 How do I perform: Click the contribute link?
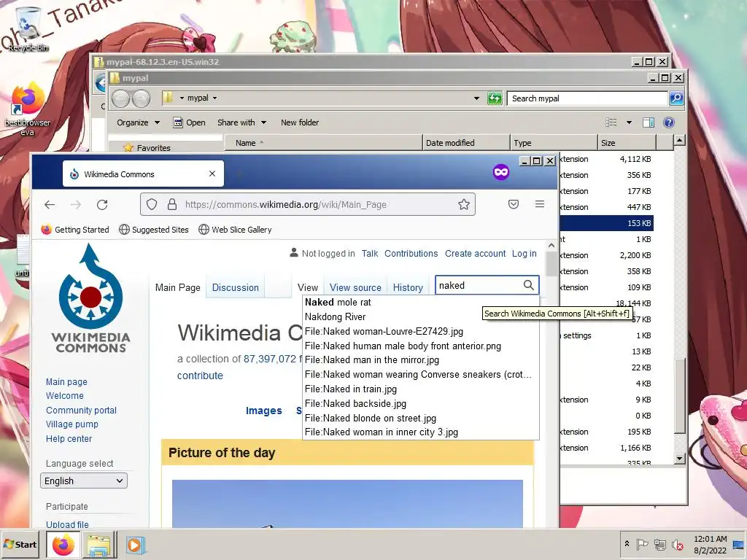[x=200, y=376]
